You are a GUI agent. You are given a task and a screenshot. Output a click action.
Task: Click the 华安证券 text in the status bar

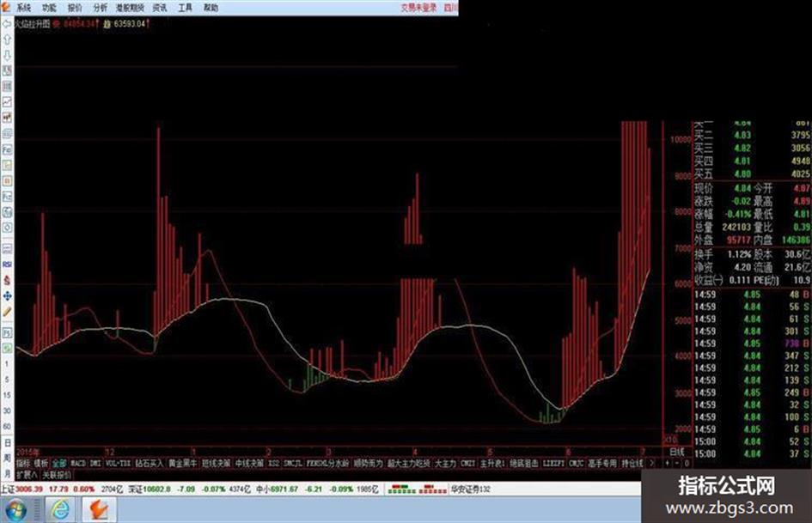(x=470, y=489)
